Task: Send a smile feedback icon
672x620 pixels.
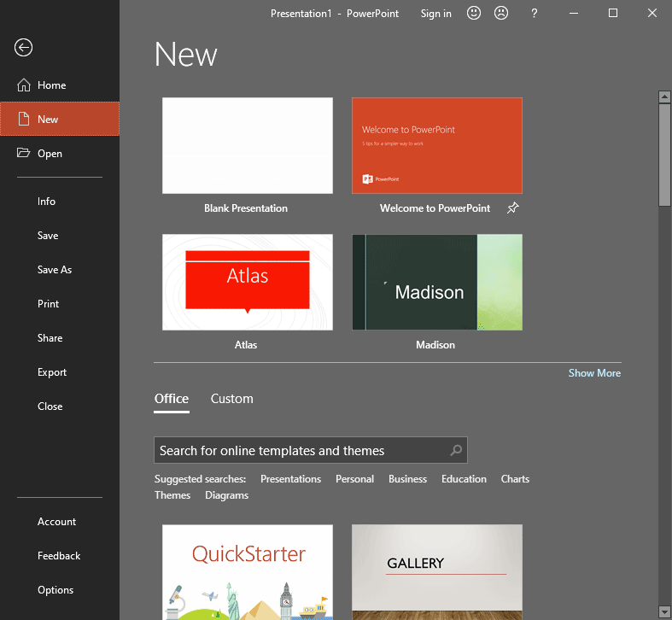Action: click(474, 13)
